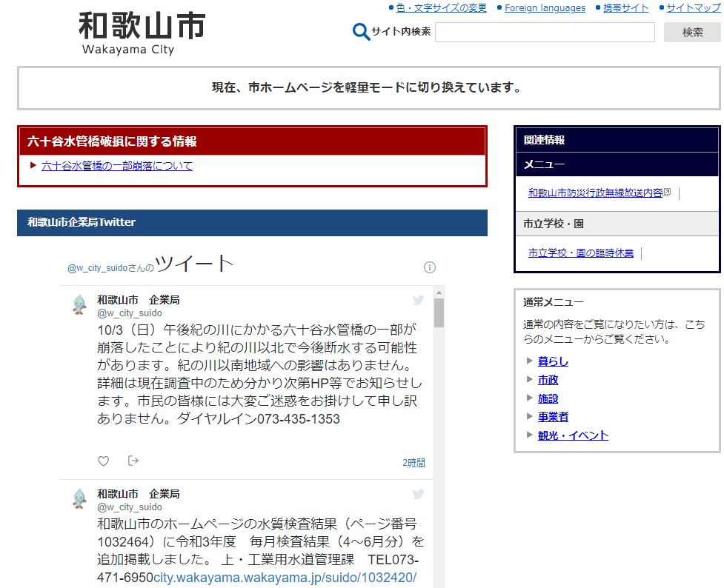
Task: Click 和歌山市 企業局 name on the second tweet
Action: 139,494
